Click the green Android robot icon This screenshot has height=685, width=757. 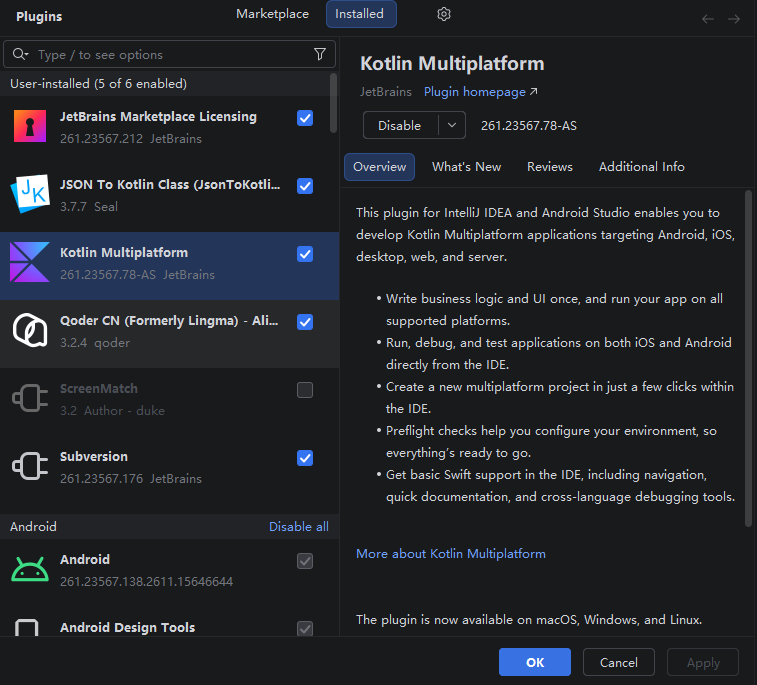point(30,569)
